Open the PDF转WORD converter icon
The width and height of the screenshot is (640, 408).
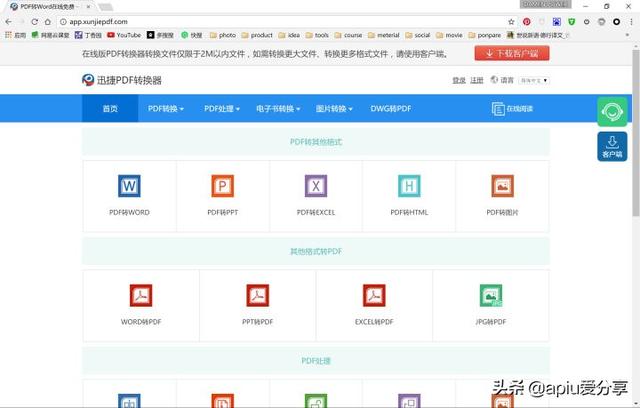pos(129,186)
